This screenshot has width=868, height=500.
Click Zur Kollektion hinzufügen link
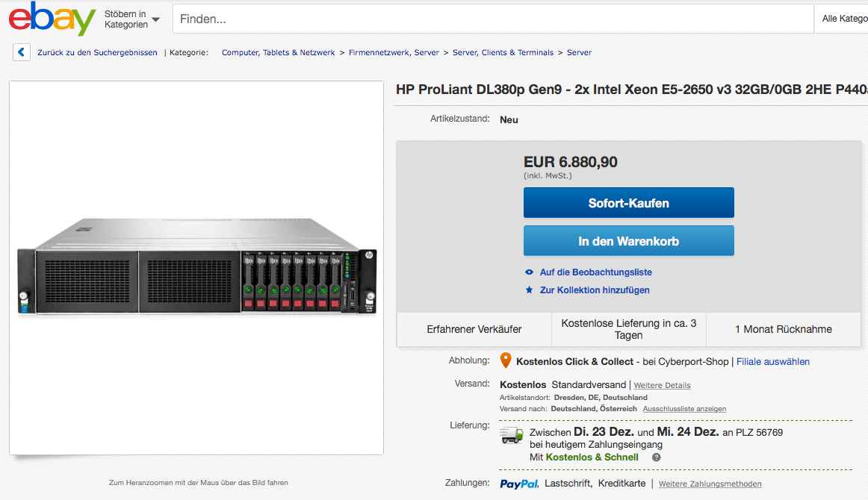tap(595, 290)
